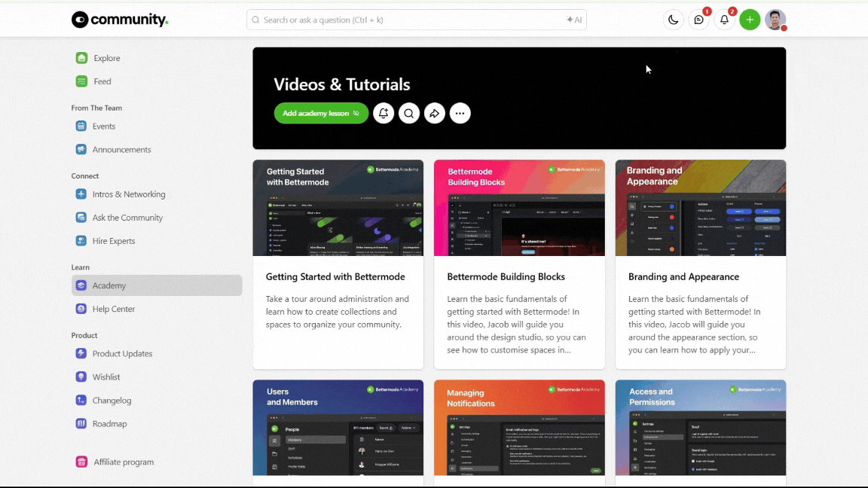The height and width of the screenshot is (488, 868).
Task: Click the search icon in the banner
Action: (409, 114)
